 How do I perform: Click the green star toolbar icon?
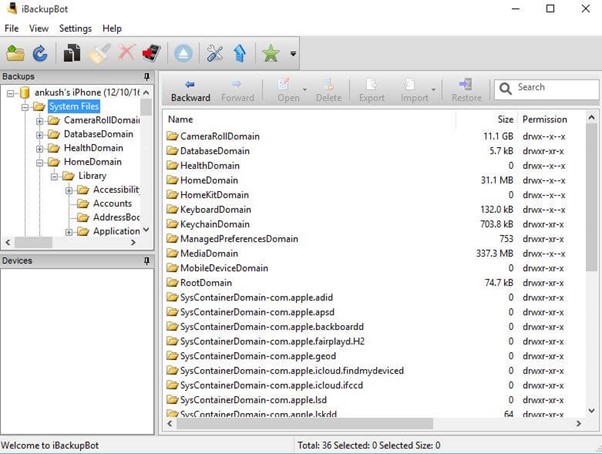point(270,54)
